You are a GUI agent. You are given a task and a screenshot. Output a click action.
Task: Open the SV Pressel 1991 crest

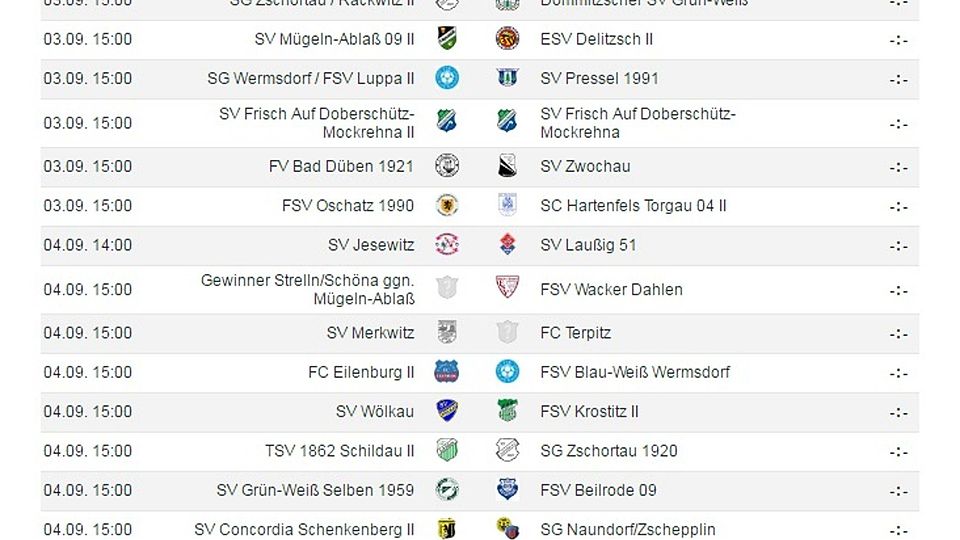(x=507, y=78)
